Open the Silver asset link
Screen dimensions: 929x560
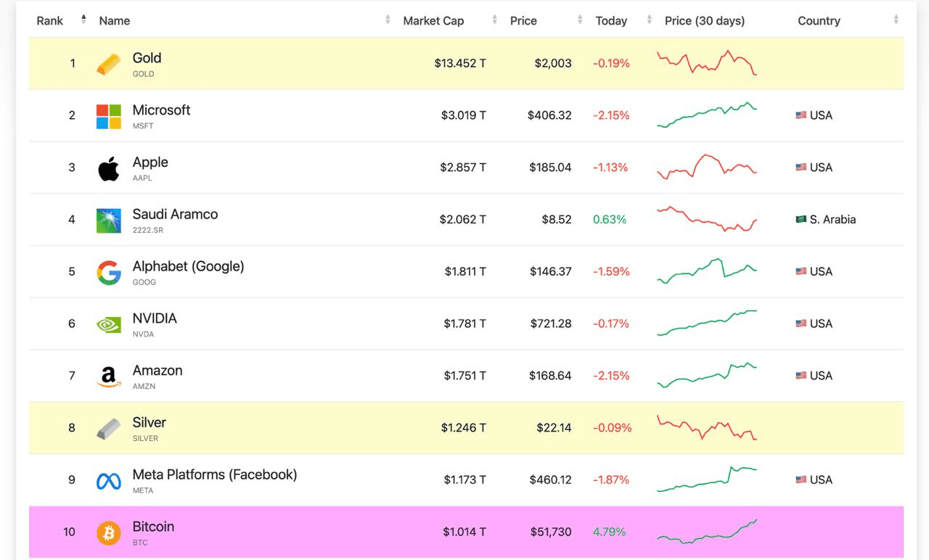[149, 423]
